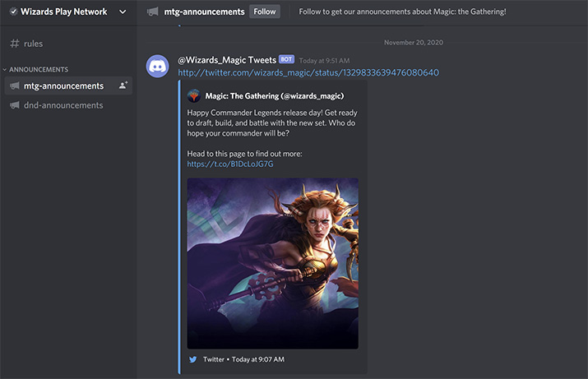This screenshot has width=588, height=379.
Task: Open the t.co/B1DcLoJG7G link
Action: tap(230, 164)
